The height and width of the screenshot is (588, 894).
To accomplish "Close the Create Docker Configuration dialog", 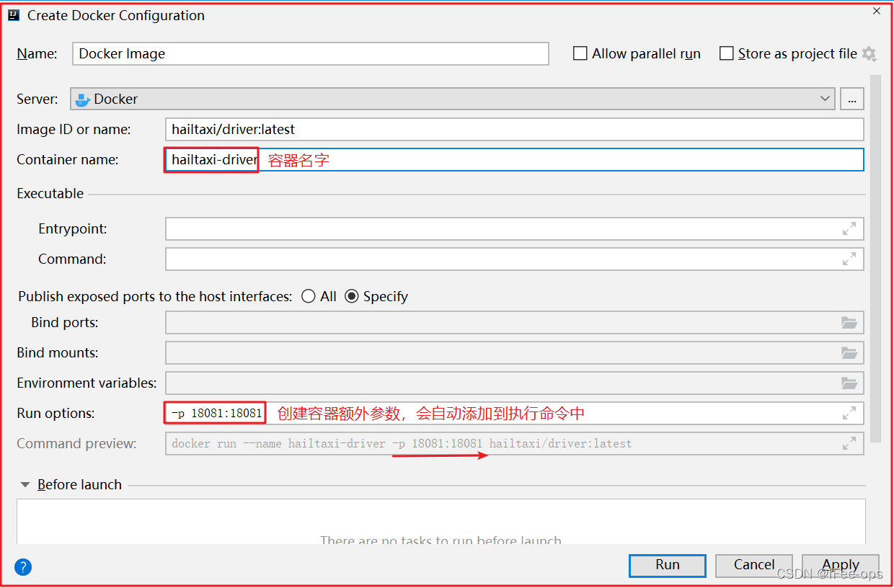I will click(877, 12).
